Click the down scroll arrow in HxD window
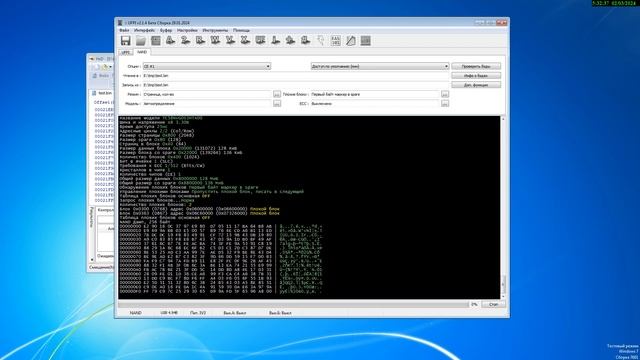This screenshot has height=360, width=640. pyautogui.click(x=91, y=260)
